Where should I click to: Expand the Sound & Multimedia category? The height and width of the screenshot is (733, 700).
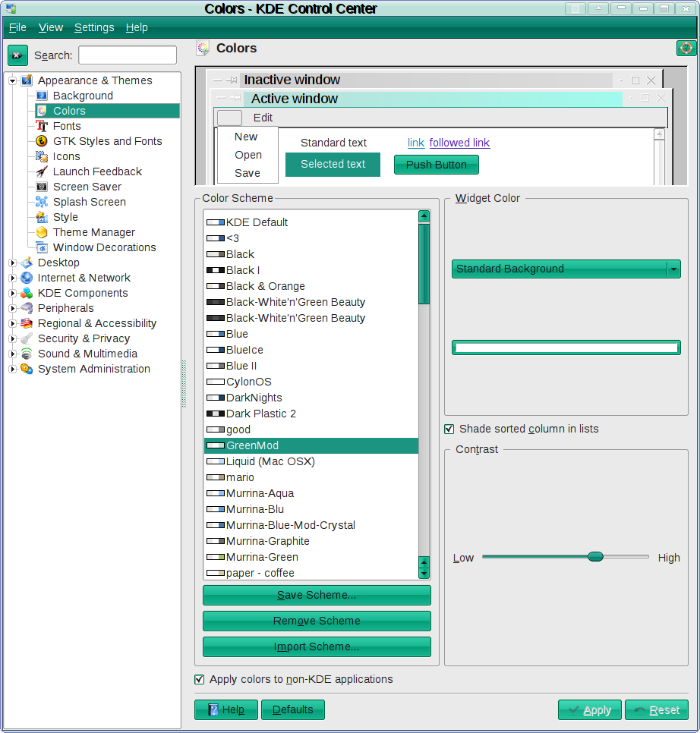point(13,354)
